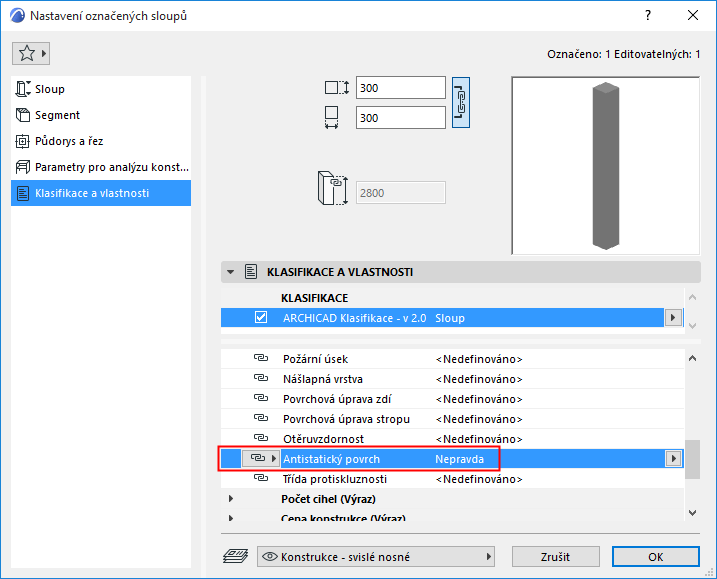Click the Nepravda value
The height and width of the screenshot is (579, 717).
[459, 459]
